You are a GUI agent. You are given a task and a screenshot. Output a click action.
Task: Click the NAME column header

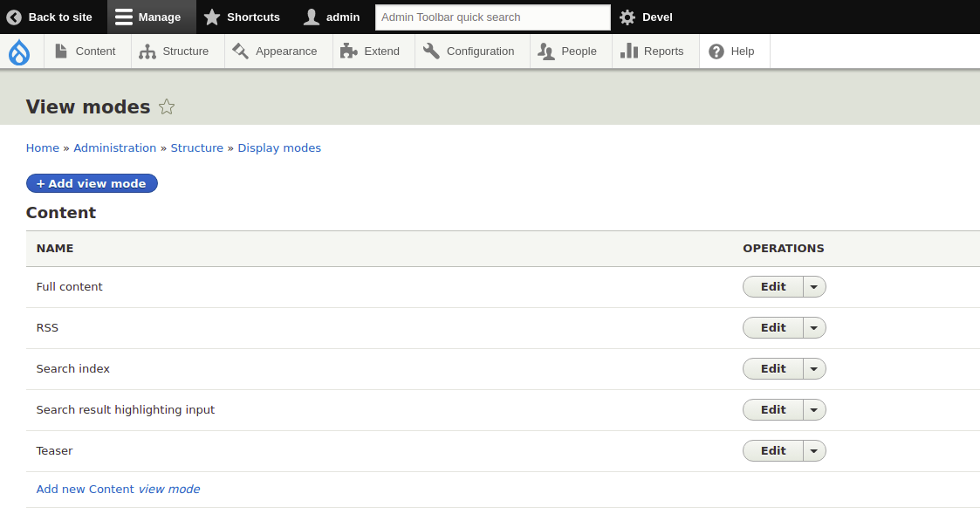pos(55,248)
